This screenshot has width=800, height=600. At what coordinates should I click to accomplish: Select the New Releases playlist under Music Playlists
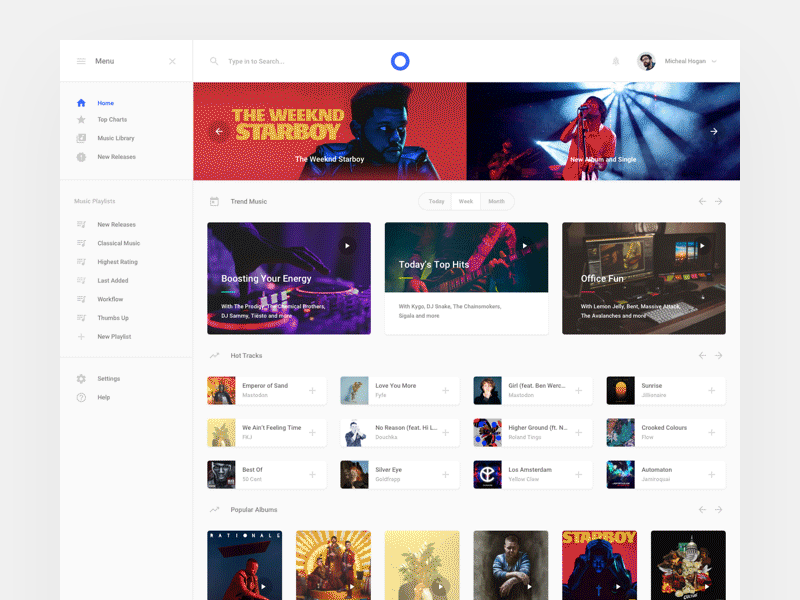click(116, 224)
